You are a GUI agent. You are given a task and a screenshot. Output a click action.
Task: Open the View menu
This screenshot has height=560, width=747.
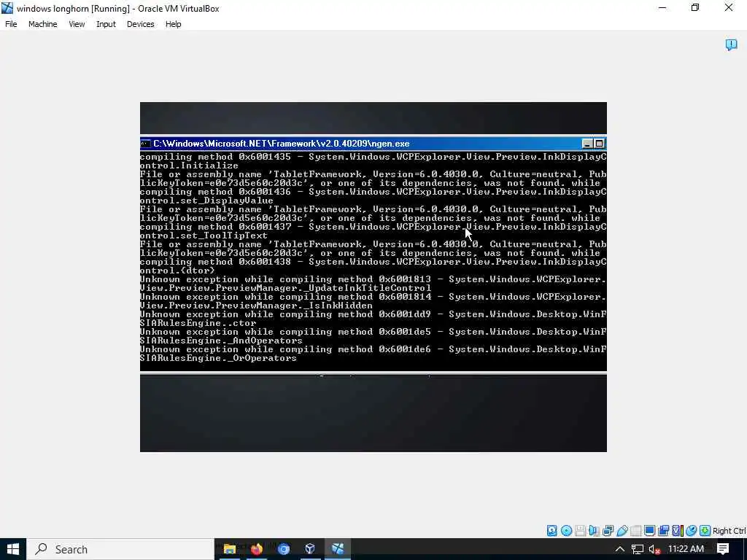coord(76,24)
